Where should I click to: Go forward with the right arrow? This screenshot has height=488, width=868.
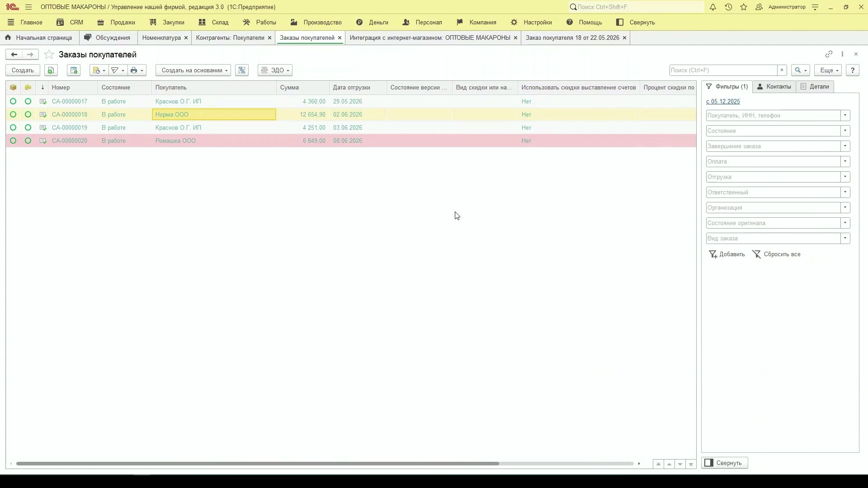[x=30, y=55]
